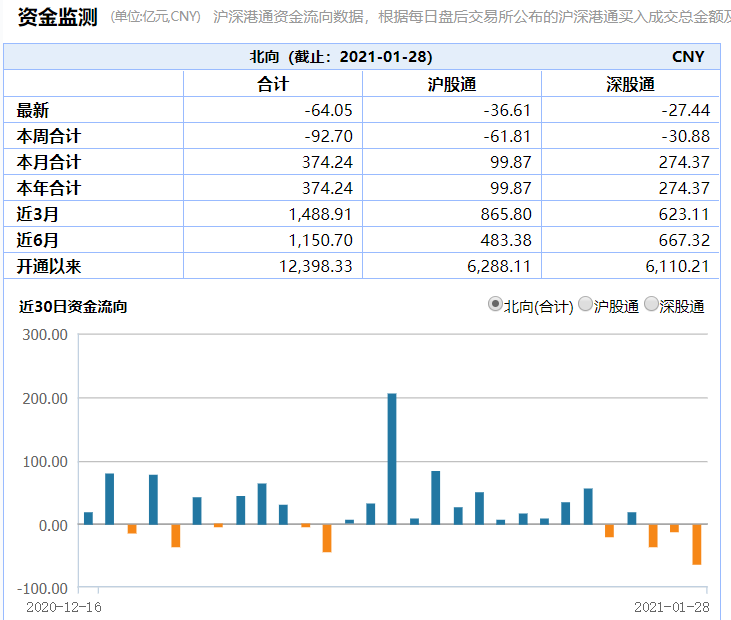
Task: Click the tallest blue bar in chart
Action: 392,458
